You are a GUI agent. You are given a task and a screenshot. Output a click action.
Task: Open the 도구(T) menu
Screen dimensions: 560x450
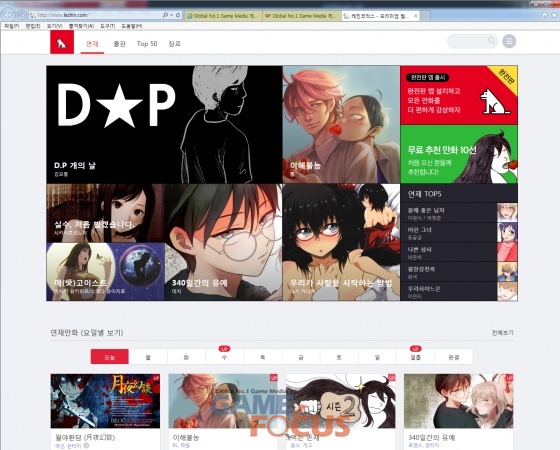(x=107, y=26)
